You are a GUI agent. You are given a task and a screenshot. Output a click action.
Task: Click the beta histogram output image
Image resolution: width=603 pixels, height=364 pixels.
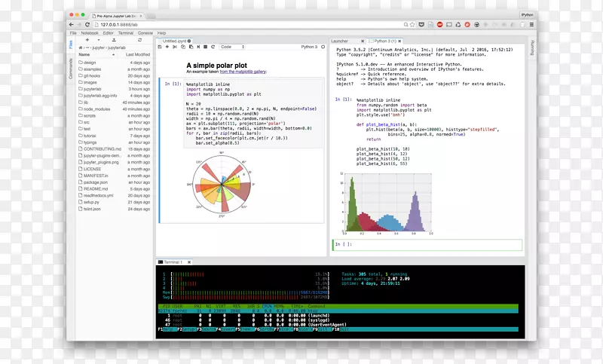click(x=386, y=203)
